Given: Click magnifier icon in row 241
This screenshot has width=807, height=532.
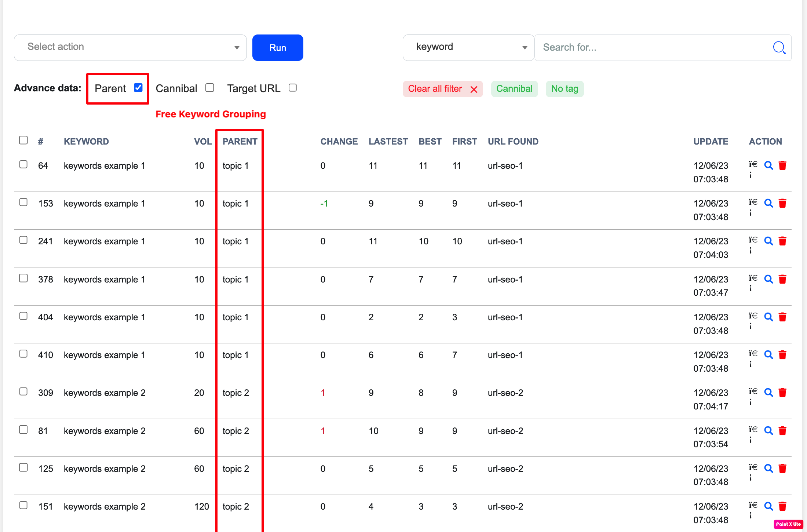Looking at the screenshot, I should pos(768,241).
